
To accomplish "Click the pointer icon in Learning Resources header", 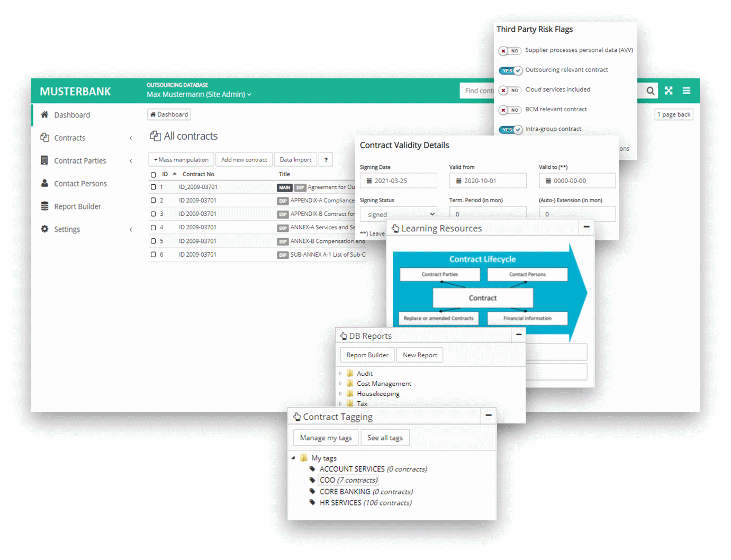I will [x=395, y=228].
